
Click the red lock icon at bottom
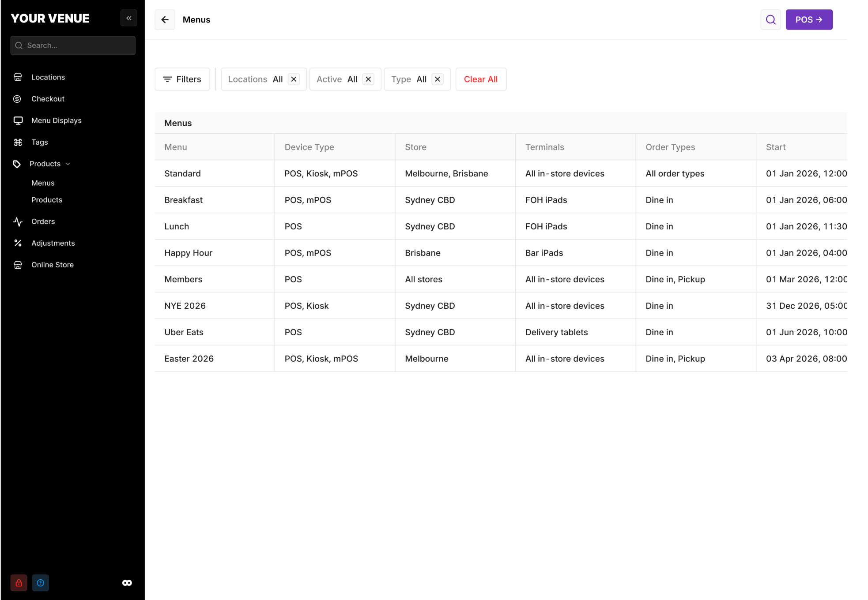19,583
